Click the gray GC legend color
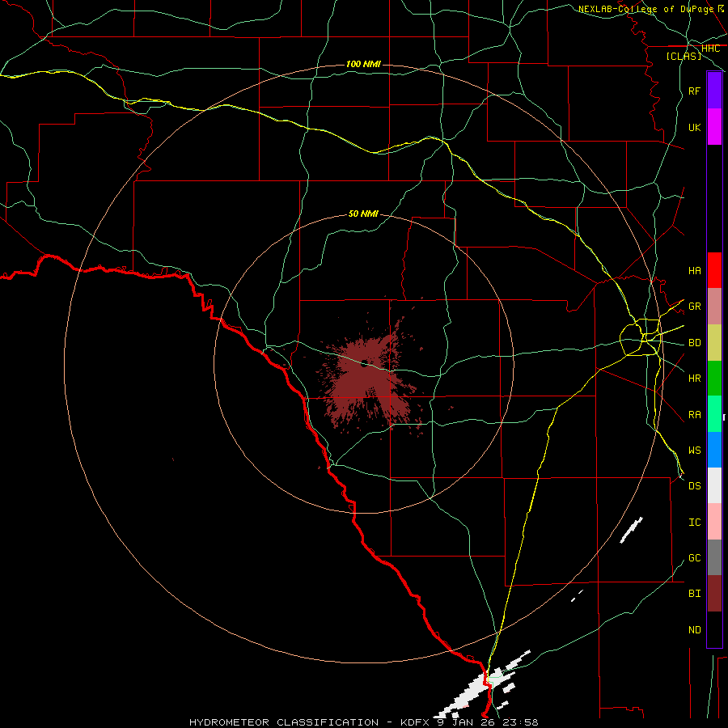The height and width of the screenshot is (728, 728). coord(714,557)
